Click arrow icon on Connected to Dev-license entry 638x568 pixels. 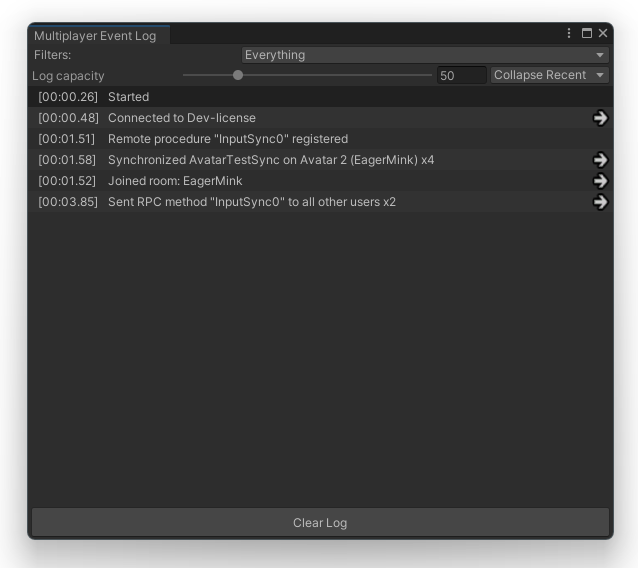[600, 118]
